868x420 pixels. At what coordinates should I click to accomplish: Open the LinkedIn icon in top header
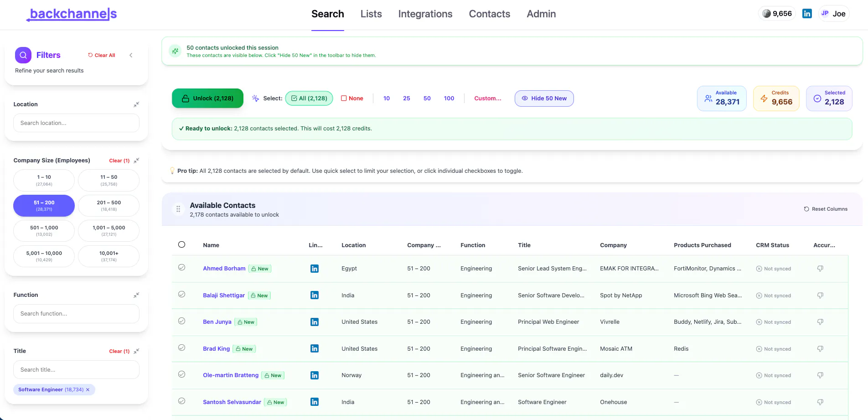tap(807, 14)
